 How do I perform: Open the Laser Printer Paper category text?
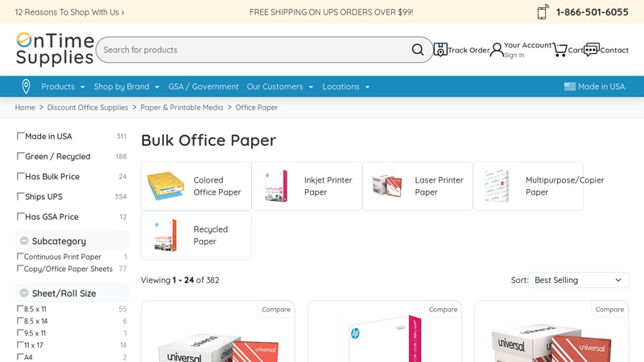coord(439,186)
